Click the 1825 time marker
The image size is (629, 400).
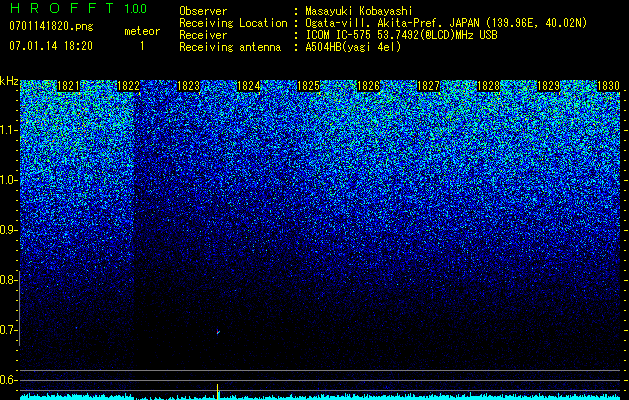point(308,86)
